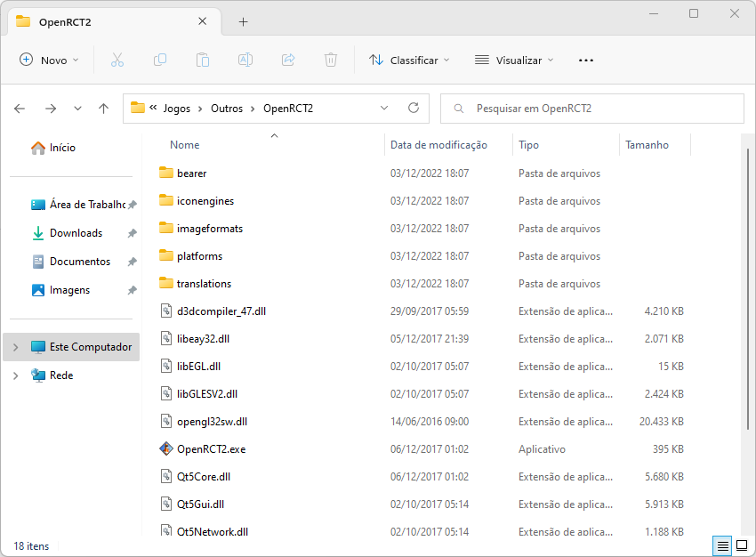Click the OpenRCT2 breadcrumb

(288, 109)
